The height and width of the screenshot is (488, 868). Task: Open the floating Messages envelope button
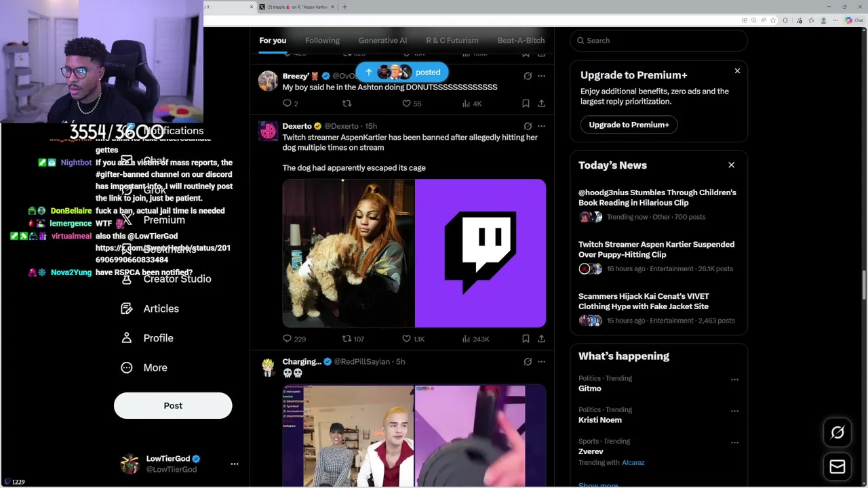pyautogui.click(x=837, y=467)
